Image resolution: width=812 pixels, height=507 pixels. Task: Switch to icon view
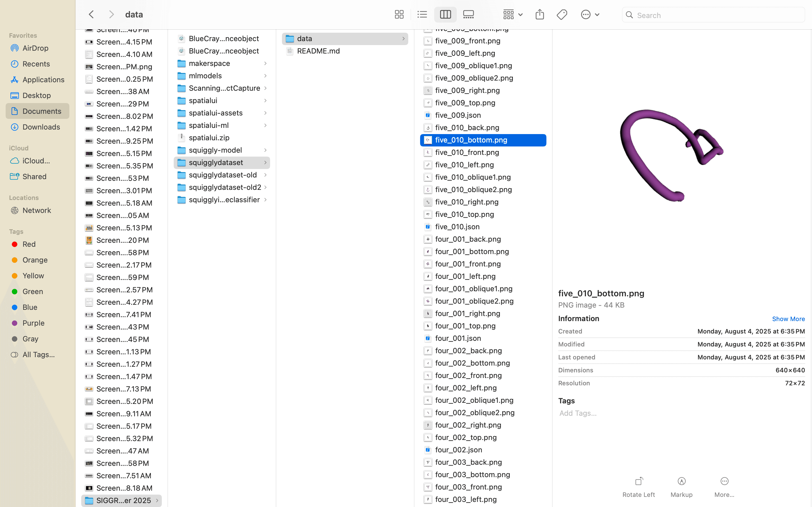[399, 14]
